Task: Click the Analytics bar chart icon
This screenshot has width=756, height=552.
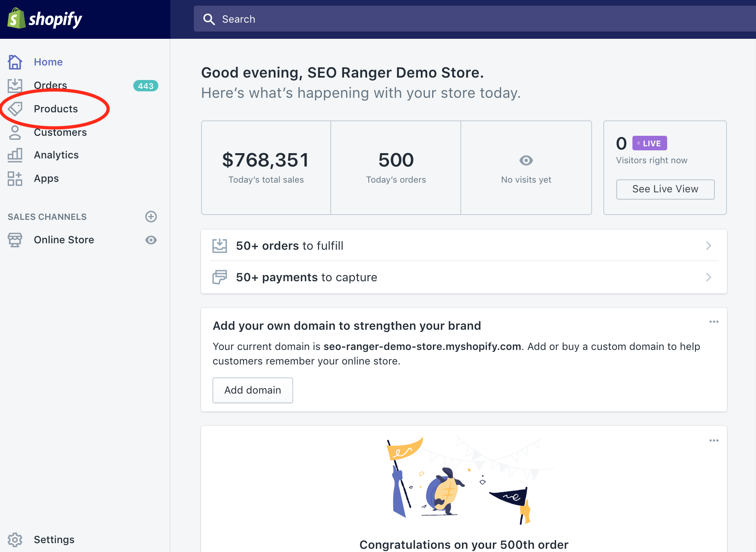Action: (x=15, y=155)
